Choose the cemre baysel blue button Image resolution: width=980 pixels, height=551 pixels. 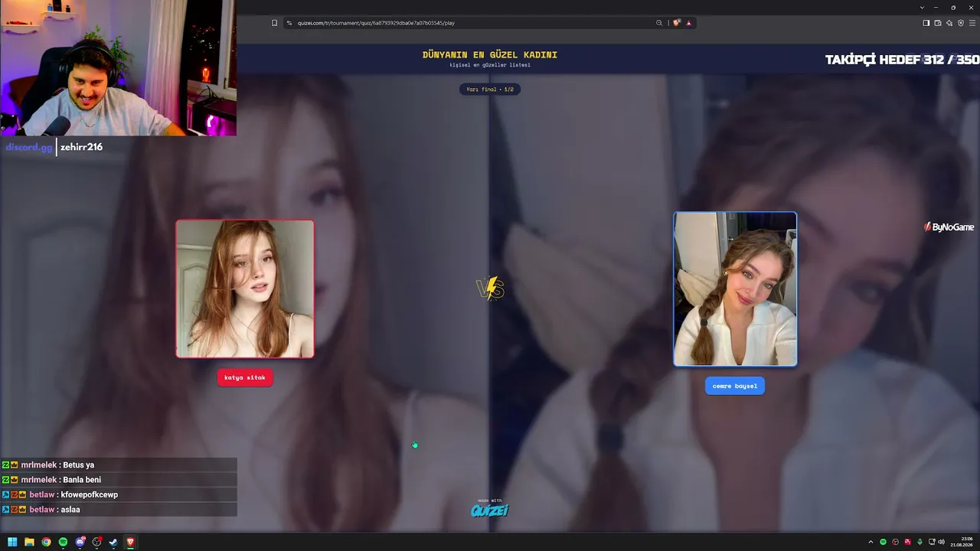(735, 386)
